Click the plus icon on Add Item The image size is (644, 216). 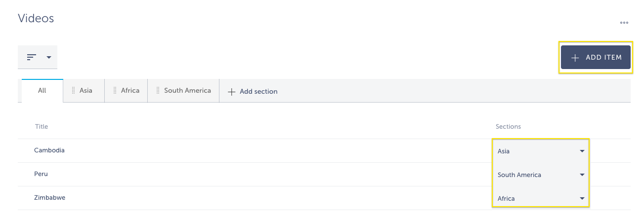coord(575,58)
